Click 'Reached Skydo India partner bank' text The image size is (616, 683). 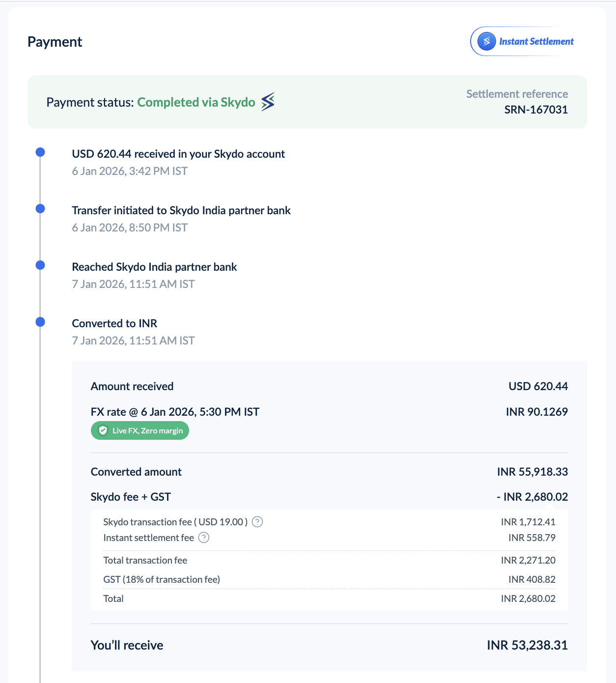tap(154, 267)
